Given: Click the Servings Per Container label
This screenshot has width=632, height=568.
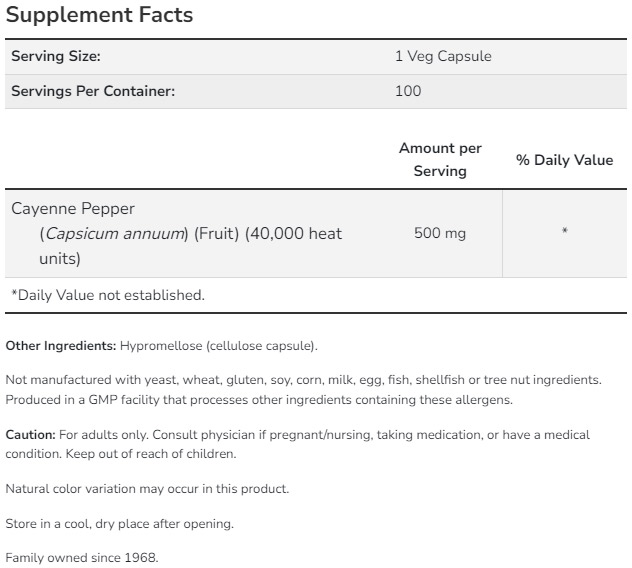Looking at the screenshot, I should (93, 91).
